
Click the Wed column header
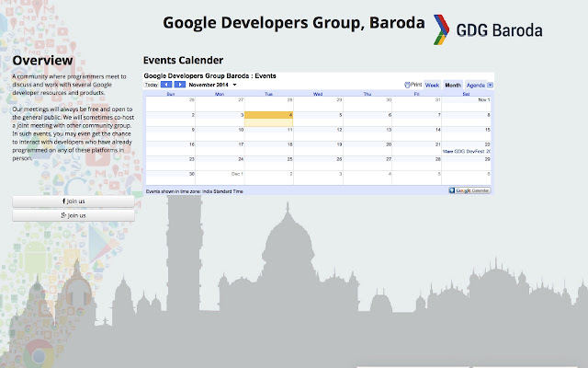point(318,94)
